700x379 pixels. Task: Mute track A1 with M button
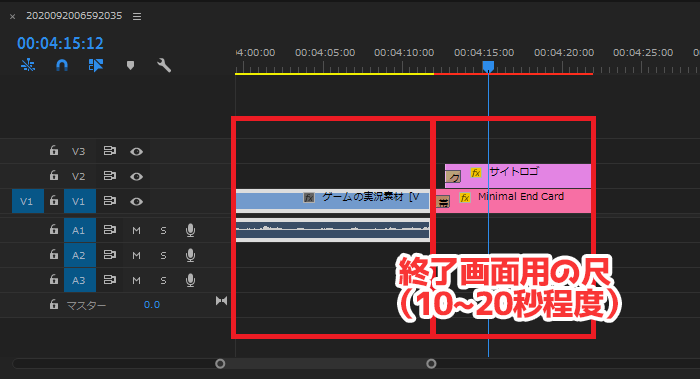tap(137, 230)
